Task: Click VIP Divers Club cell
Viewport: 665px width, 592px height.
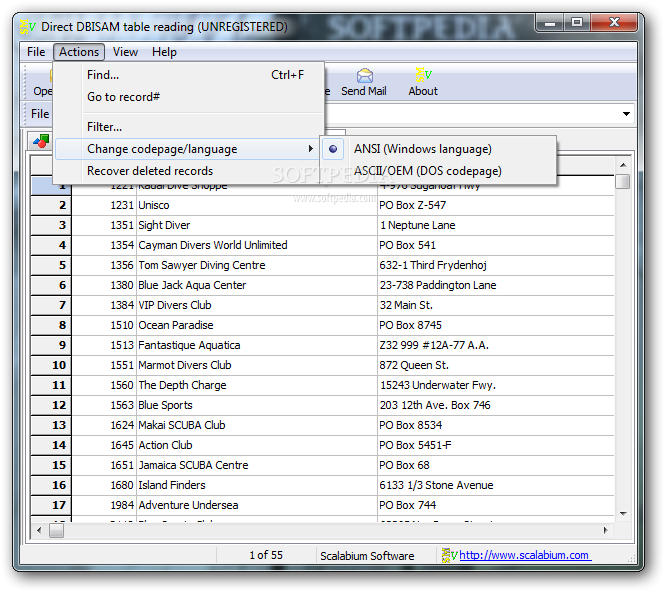Action: pos(257,305)
